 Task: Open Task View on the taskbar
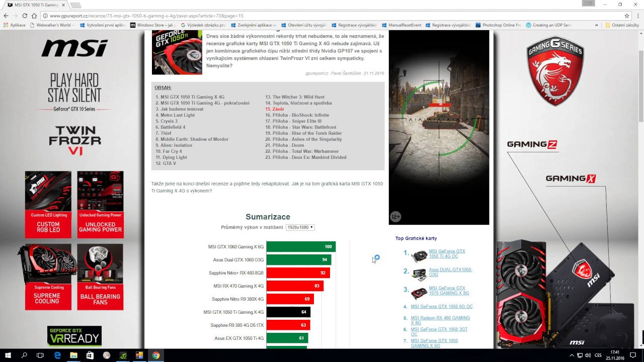(40, 355)
